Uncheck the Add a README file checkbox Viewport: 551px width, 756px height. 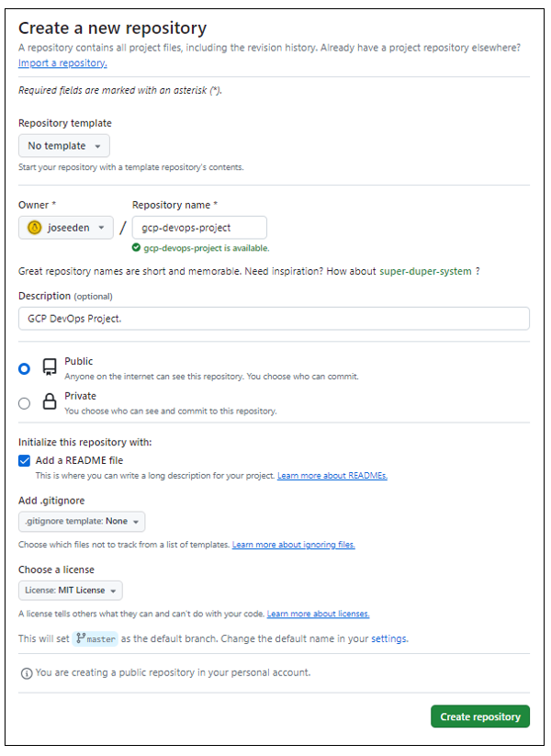pos(24,461)
